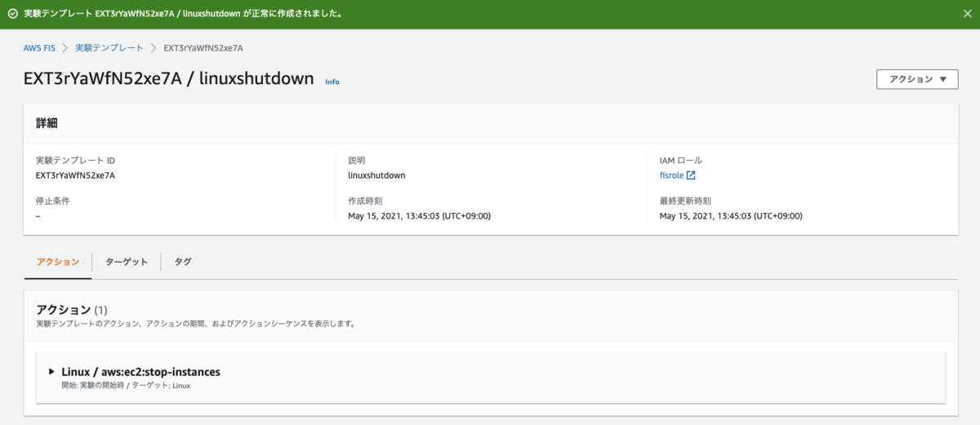Click the success checkmark icon in banner
Image resolution: width=980 pixels, height=425 pixels.
[x=13, y=14]
